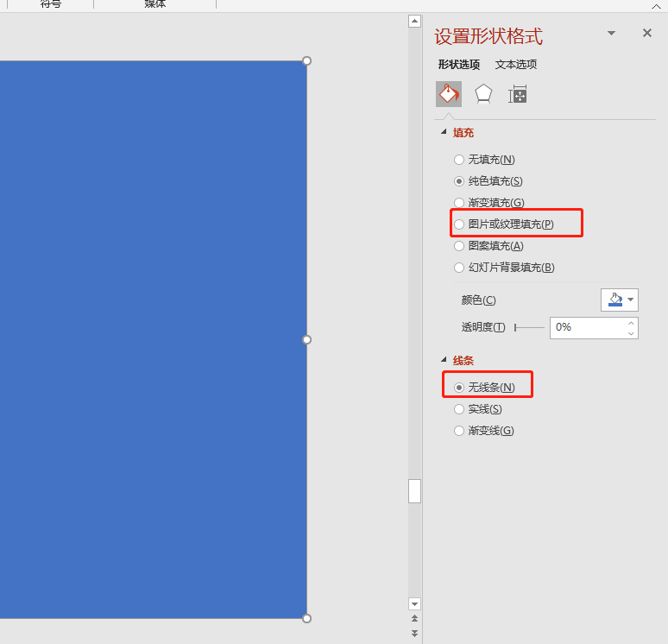Viewport: 668px width, 644px height.
Task: Select 图案填充(A) radio option
Action: pos(488,246)
